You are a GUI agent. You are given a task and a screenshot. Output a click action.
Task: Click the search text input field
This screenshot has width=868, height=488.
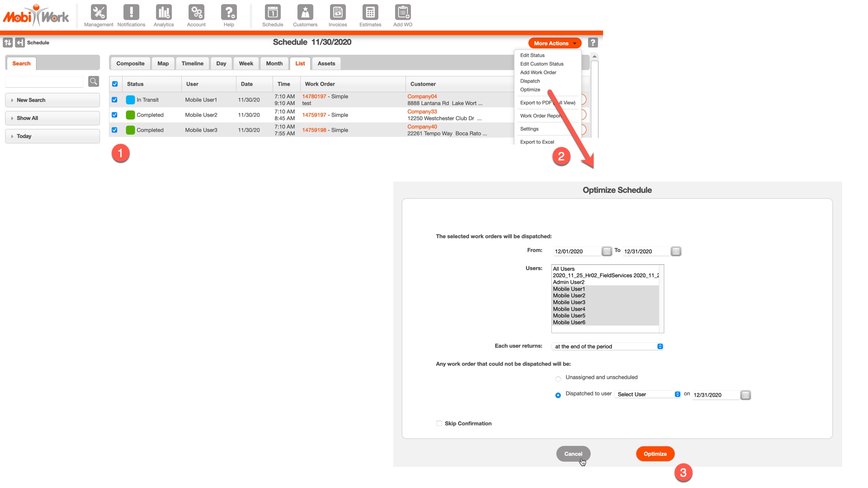pos(44,82)
